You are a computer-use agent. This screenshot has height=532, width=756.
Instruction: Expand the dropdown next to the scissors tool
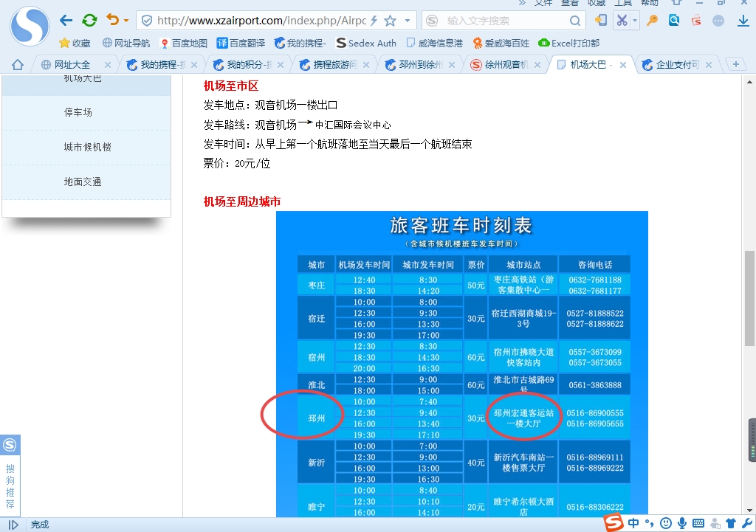(x=635, y=21)
